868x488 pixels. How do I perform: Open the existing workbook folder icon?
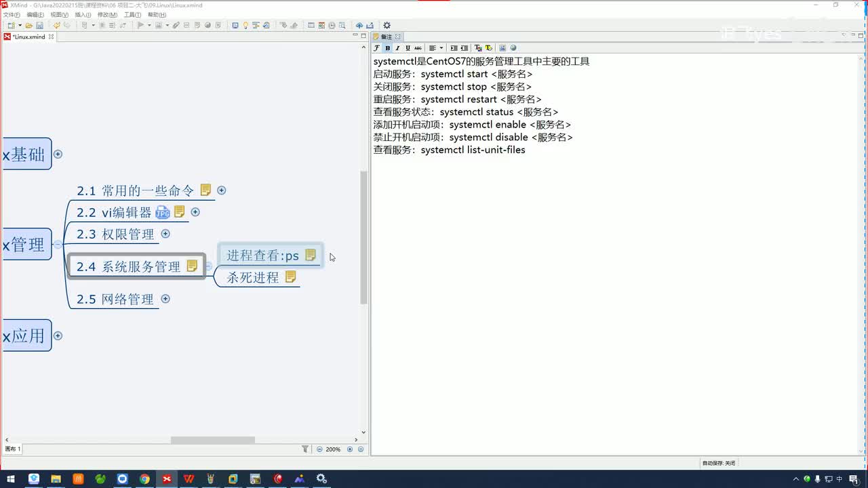tap(29, 26)
